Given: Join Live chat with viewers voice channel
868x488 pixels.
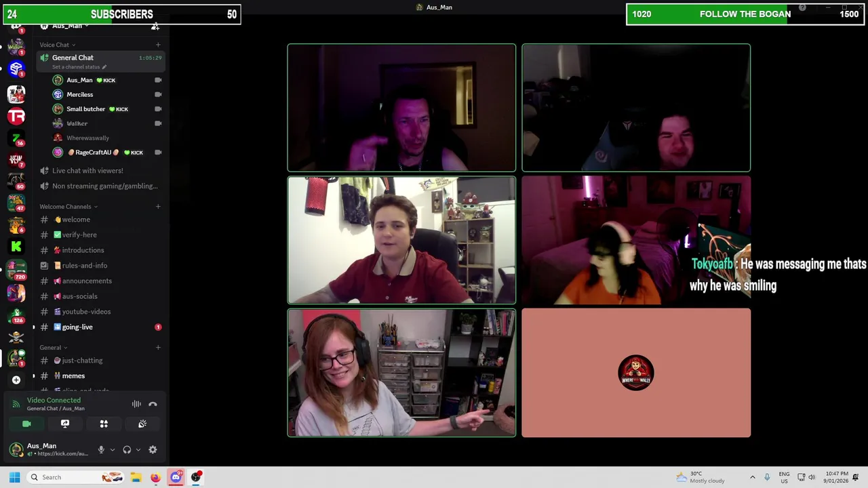Looking at the screenshot, I should coord(100,171).
